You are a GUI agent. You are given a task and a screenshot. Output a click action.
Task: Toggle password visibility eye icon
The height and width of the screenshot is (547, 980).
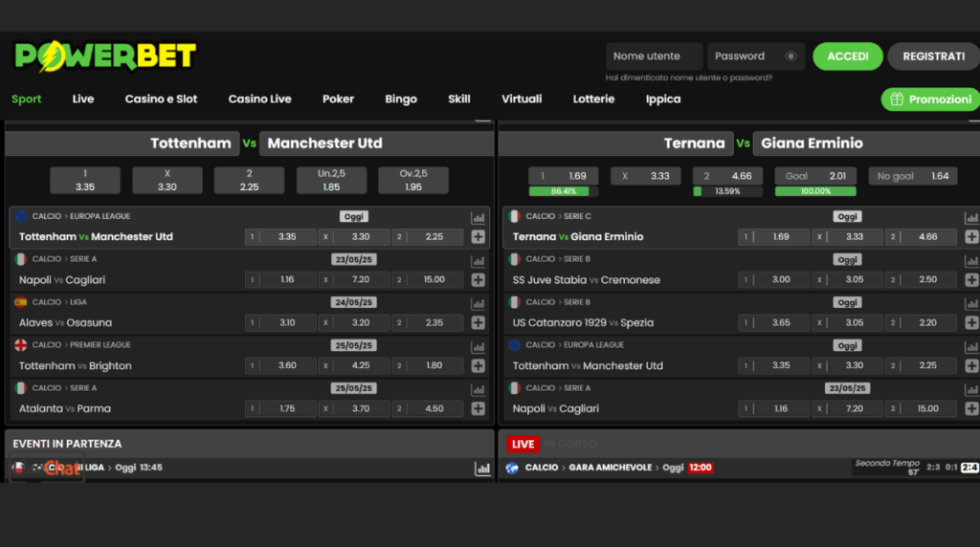(791, 56)
